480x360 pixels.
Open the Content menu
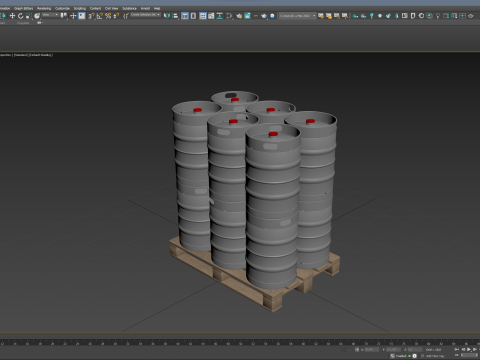[x=95, y=8]
